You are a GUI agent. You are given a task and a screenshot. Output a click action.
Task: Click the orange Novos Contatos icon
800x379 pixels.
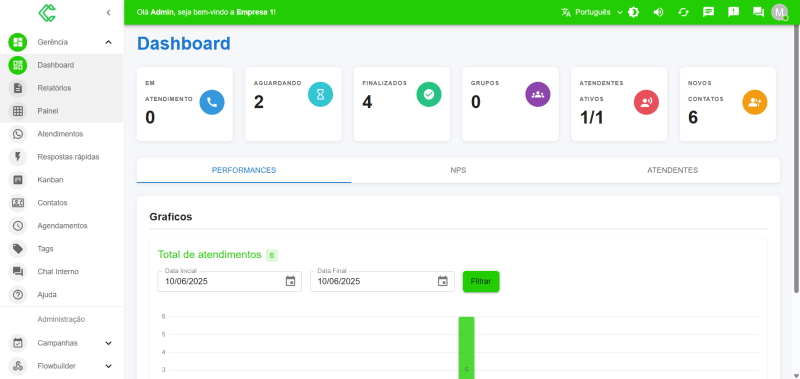point(755,102)
